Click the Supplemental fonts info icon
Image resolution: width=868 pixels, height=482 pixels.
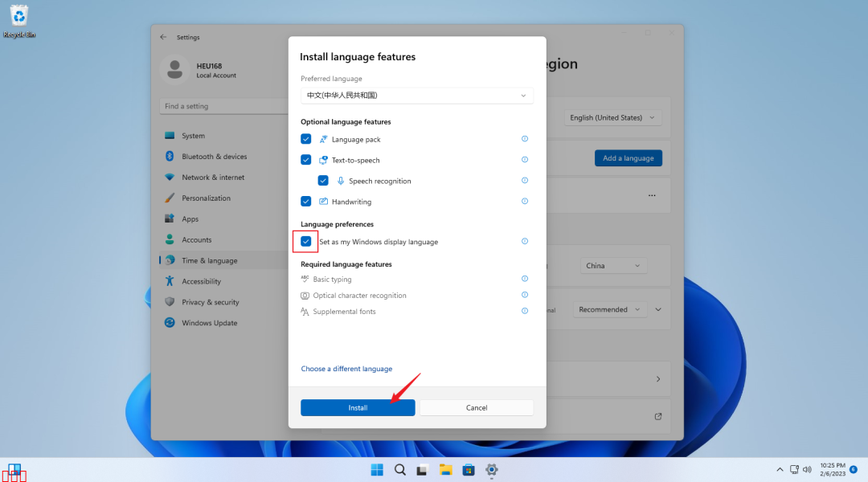pos(524,311)
